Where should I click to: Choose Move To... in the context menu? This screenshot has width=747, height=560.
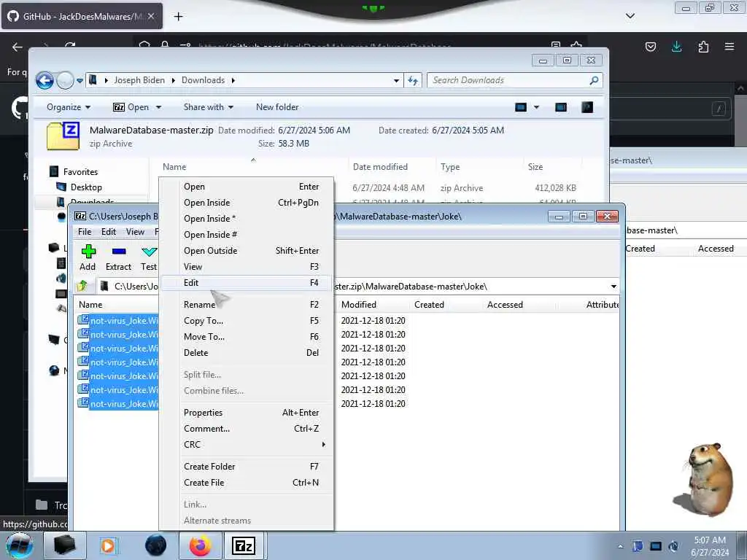tap(247, 337)
